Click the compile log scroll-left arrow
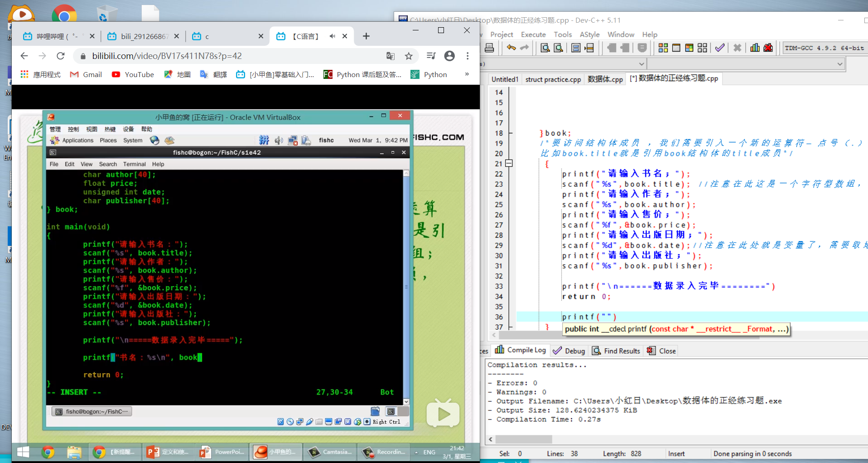This screenshot has height=463, width=868. (x=491, y=439)
